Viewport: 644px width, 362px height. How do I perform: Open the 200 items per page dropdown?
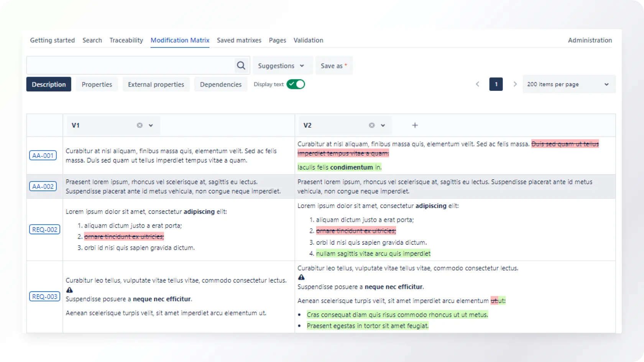[568, 84]
